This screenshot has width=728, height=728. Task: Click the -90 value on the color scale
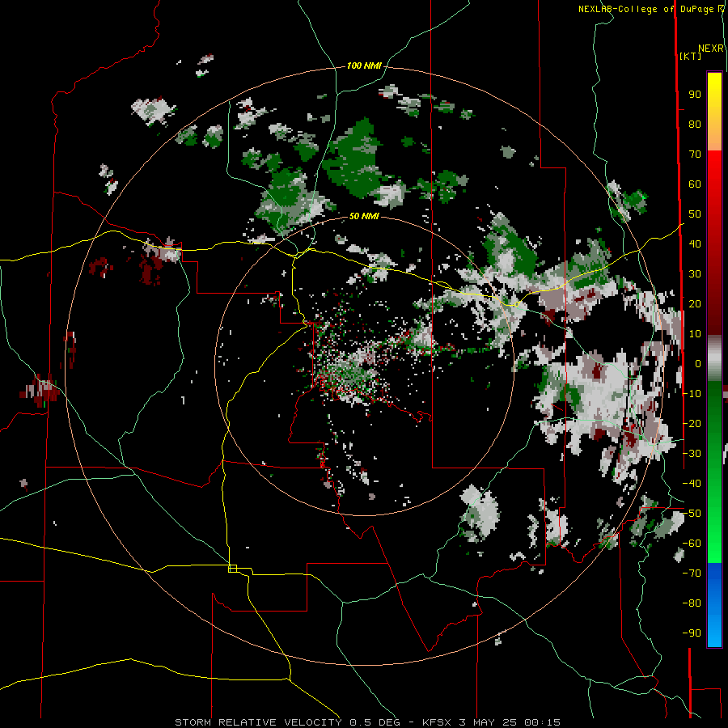pos(692,633)
